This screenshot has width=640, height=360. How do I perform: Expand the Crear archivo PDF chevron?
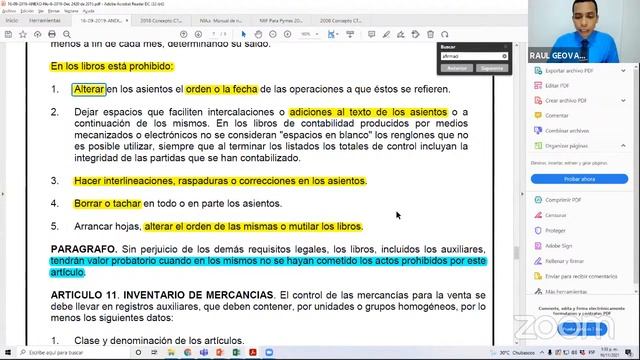point(623,100)
